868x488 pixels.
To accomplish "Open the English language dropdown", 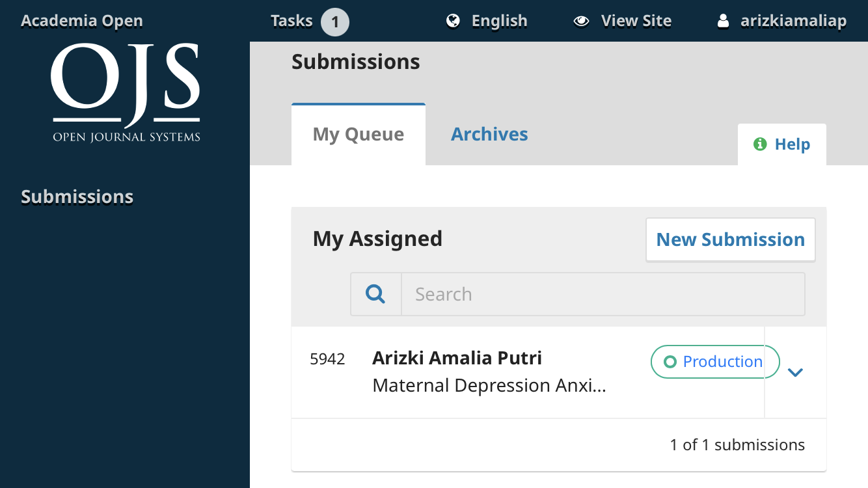I will 499,21.
